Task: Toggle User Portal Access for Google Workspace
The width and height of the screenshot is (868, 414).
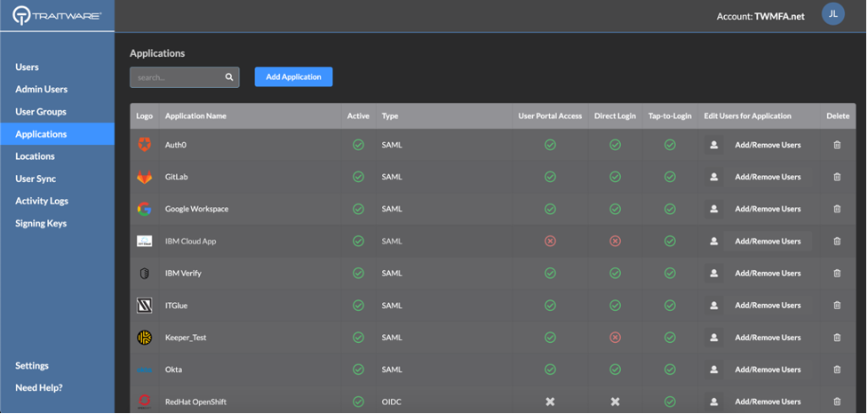Action: (550, 209)
